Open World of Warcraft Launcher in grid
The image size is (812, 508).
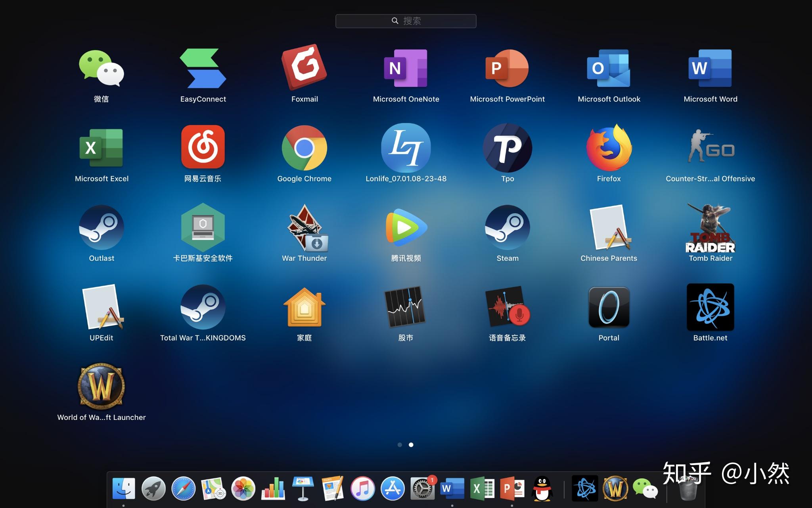point(101,386)
